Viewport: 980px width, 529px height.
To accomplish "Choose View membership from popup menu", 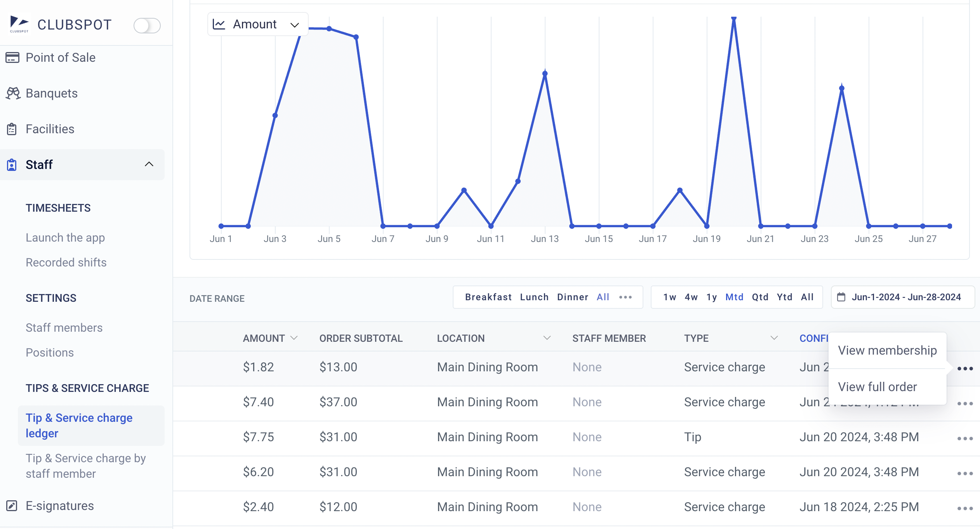I will 887,350.
